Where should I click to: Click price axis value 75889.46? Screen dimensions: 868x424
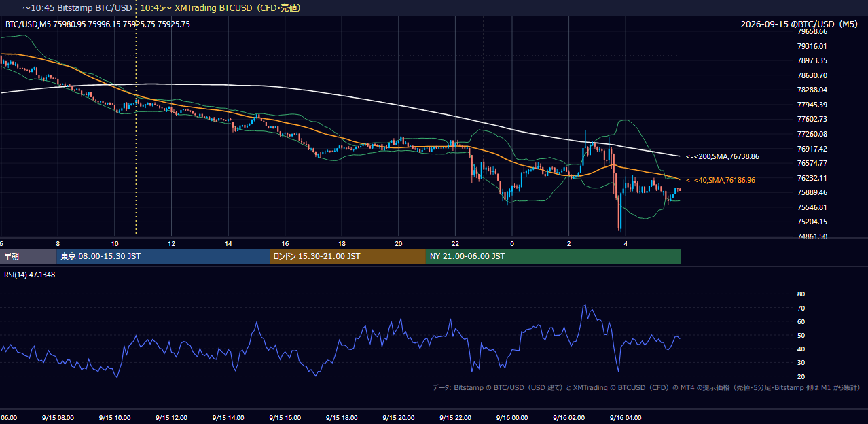tap(812, 192)
